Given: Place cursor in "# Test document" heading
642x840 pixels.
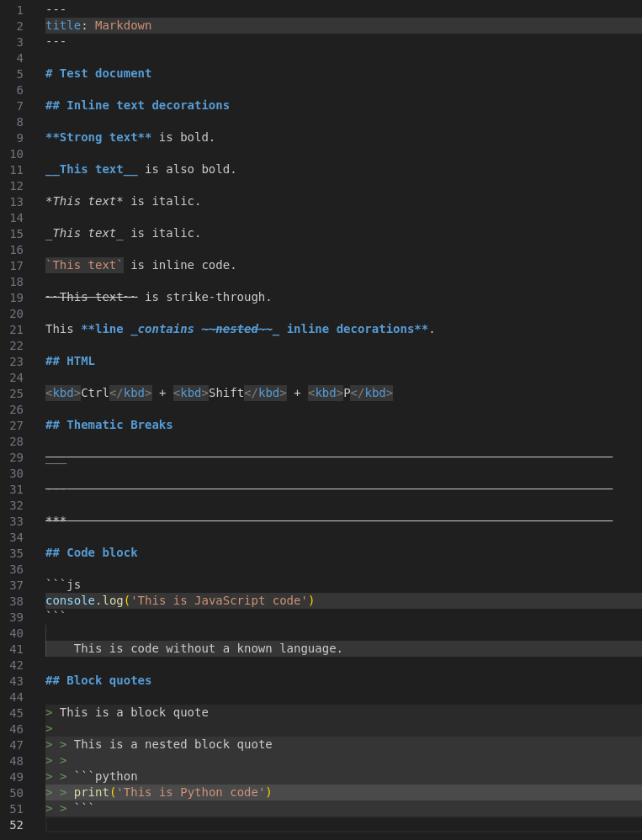Looking at the screenshot, I should (x=98, y=73).
